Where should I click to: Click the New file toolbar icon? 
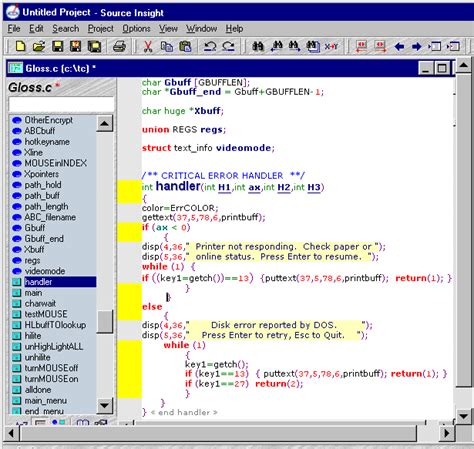click(x=20, y=46)
